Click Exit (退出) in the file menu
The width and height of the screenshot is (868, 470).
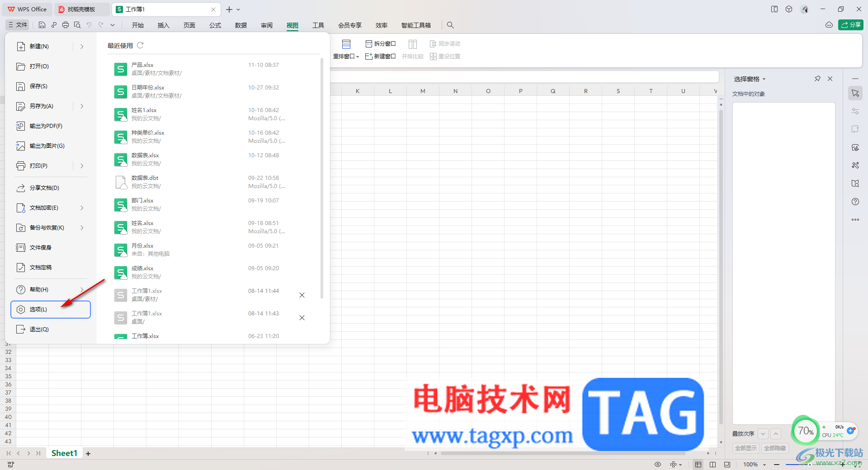coord(51,329)
